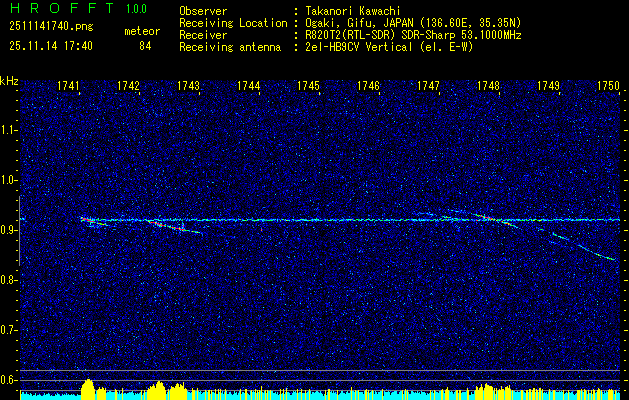The width and height of the screenshot is (629, 400).
Task: Click the 1.0 kHz axis label
Action: coord(8,181)
